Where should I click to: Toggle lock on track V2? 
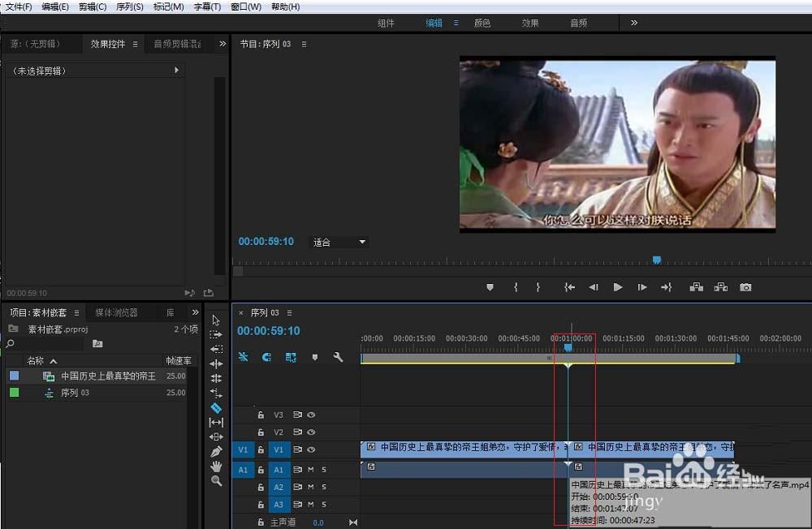(261, 432)
